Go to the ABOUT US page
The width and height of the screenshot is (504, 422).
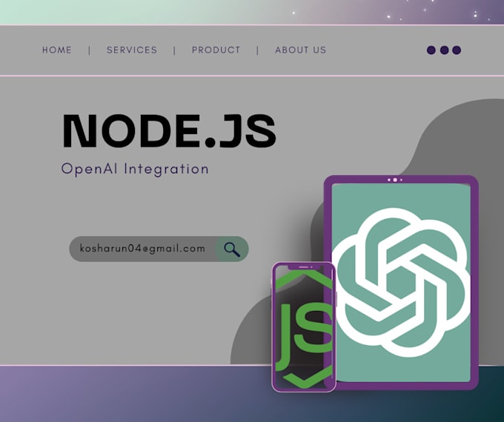(x=300, y=50)
